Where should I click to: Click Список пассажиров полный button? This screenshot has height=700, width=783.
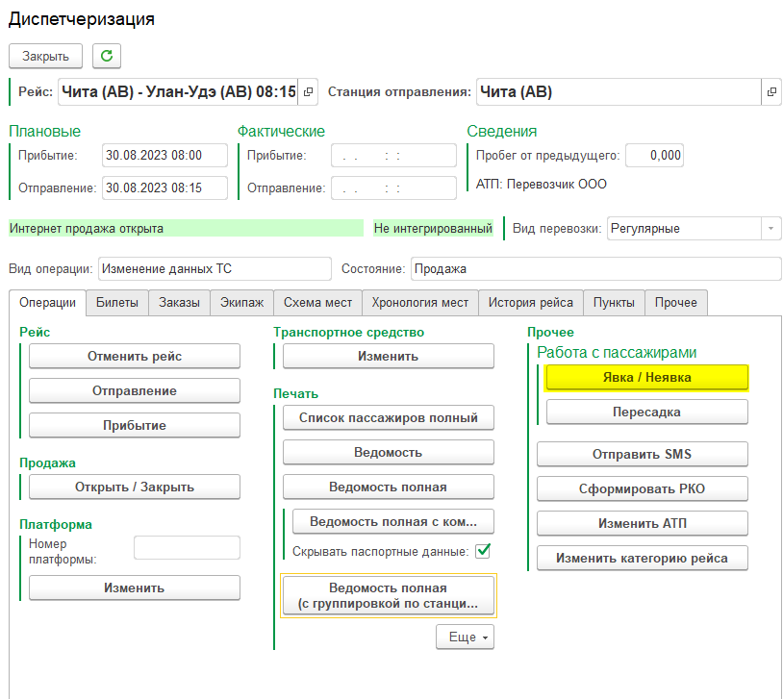tap(388, 417)
